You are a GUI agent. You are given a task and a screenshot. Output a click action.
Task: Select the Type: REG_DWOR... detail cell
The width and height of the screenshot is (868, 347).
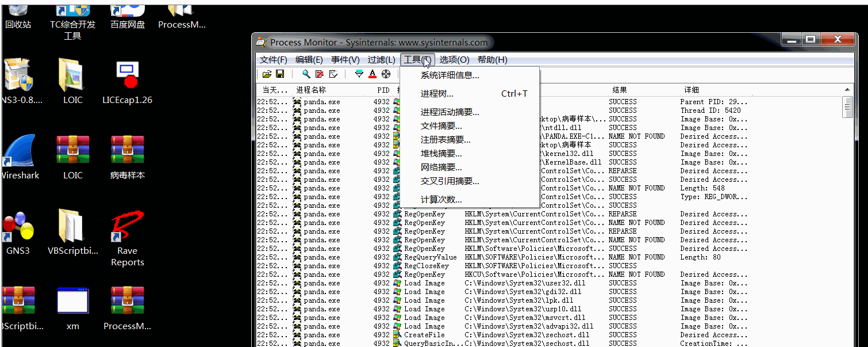pyautogui.click(x=713, y=197)
